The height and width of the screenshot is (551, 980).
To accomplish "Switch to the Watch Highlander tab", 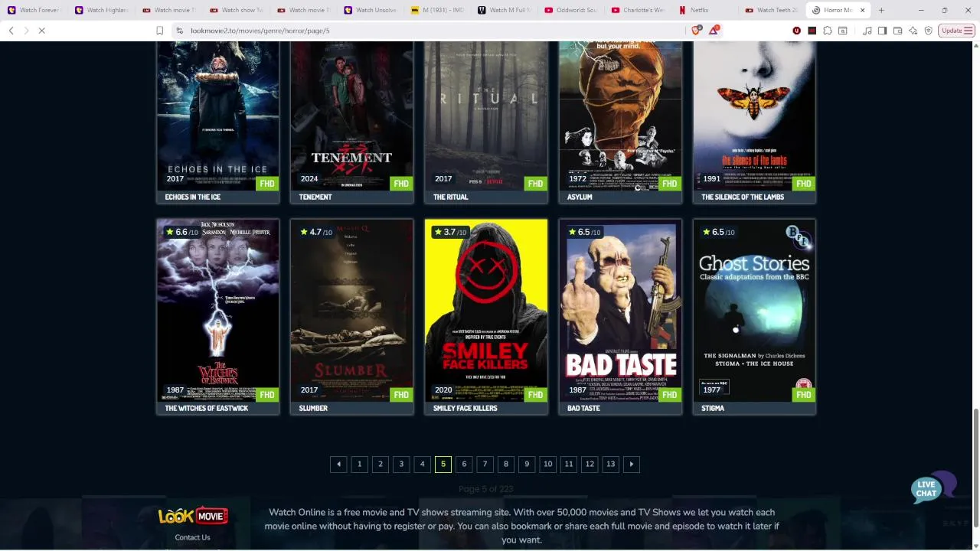I will 102,10.
